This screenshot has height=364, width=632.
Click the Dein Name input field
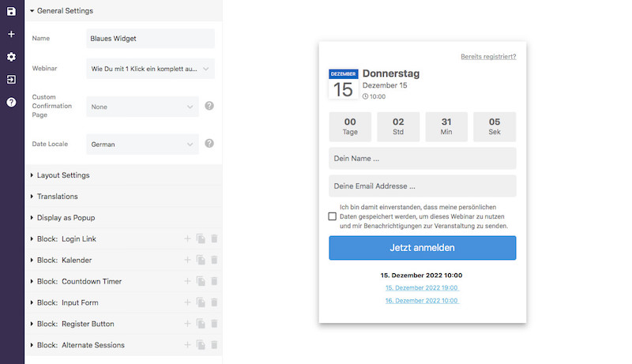click(x=422, y=159)
